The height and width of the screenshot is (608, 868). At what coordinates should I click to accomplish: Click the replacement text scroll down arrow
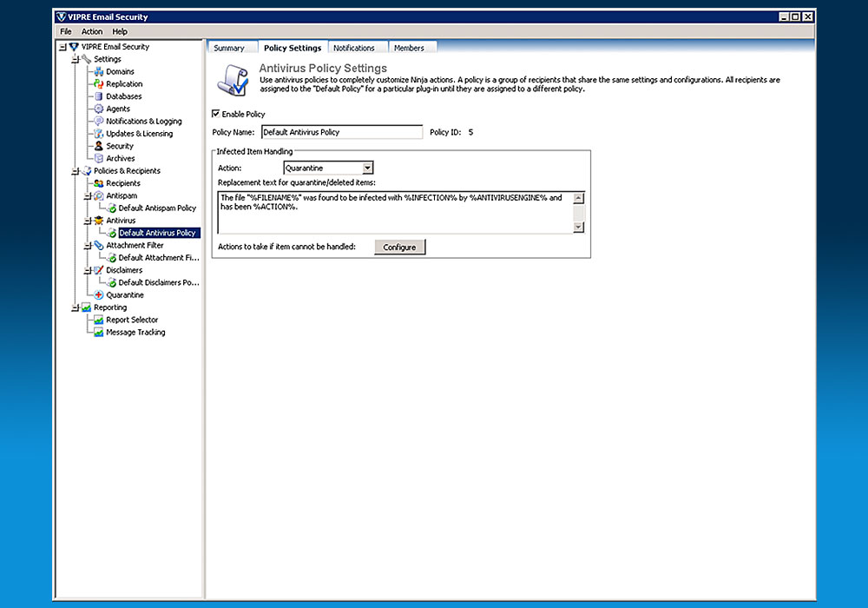coord(578,227)
